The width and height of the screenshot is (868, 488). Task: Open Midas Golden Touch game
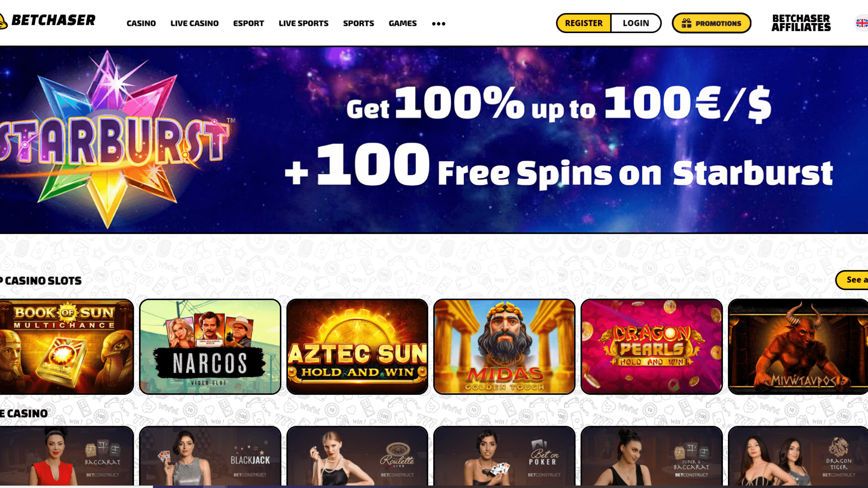pos(504,347)
